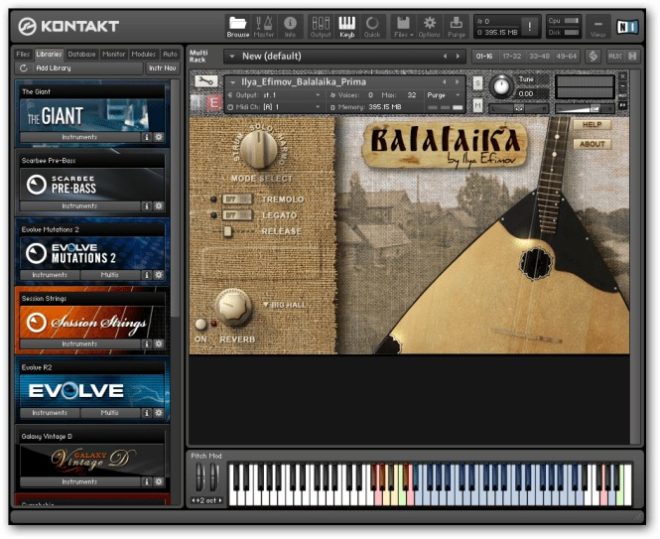
Task: Go to previous instrument arrow
Action: tap(444, 82)
